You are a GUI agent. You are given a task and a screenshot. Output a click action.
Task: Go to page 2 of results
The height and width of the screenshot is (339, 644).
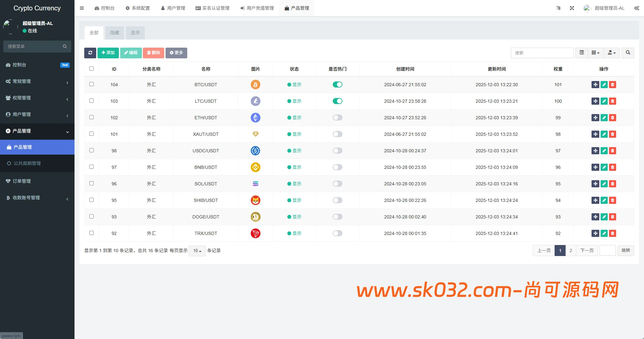[x=571, y=251]
